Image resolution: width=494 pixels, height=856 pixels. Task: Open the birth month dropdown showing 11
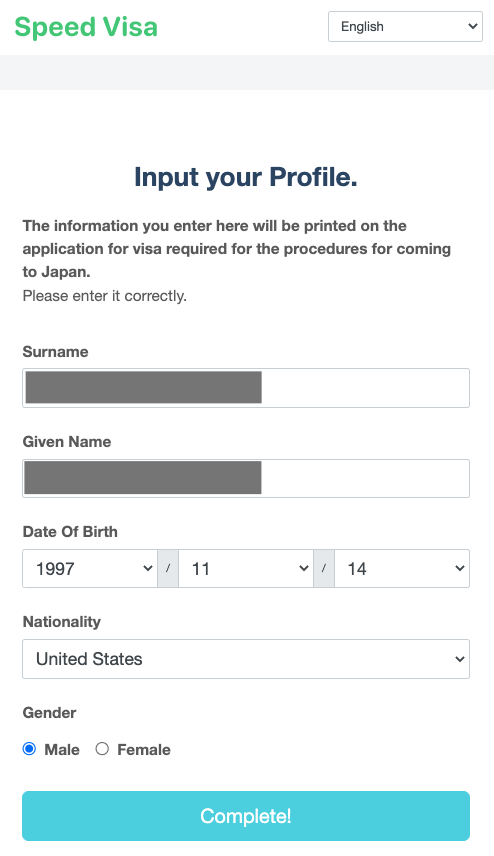coord(246,568)
